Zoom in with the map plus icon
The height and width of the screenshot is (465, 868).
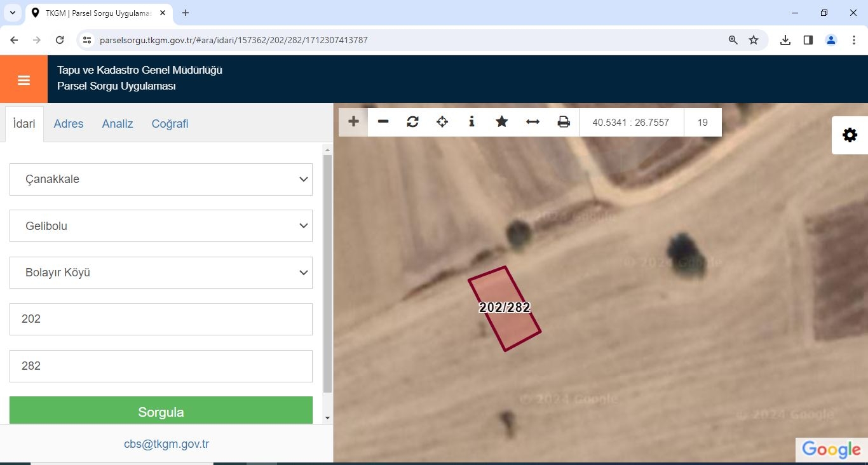(x=353, y=122)
